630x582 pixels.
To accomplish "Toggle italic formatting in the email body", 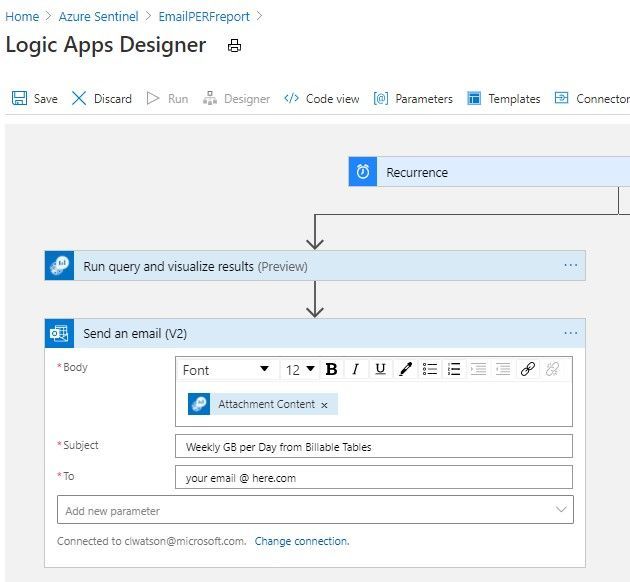I will 356,369.
